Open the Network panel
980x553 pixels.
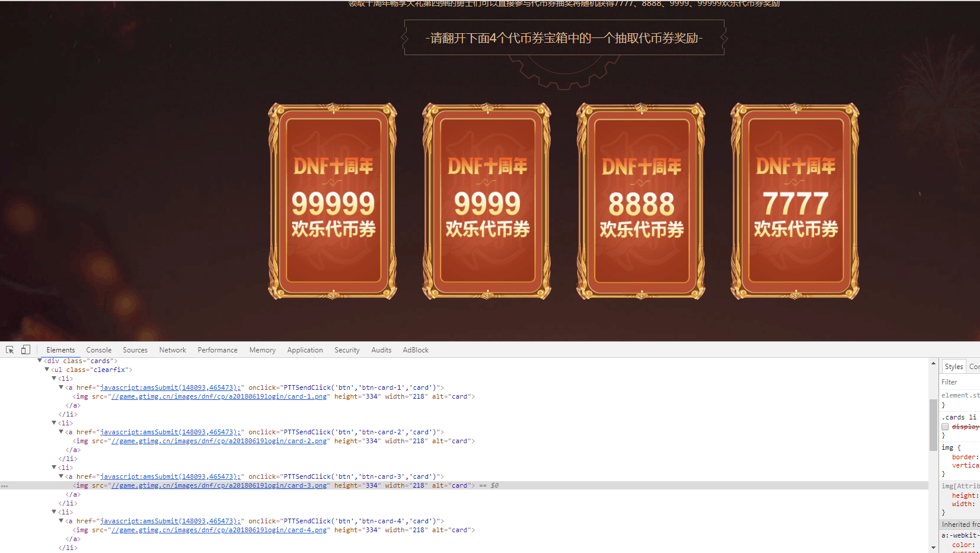[x=173, y=349]
